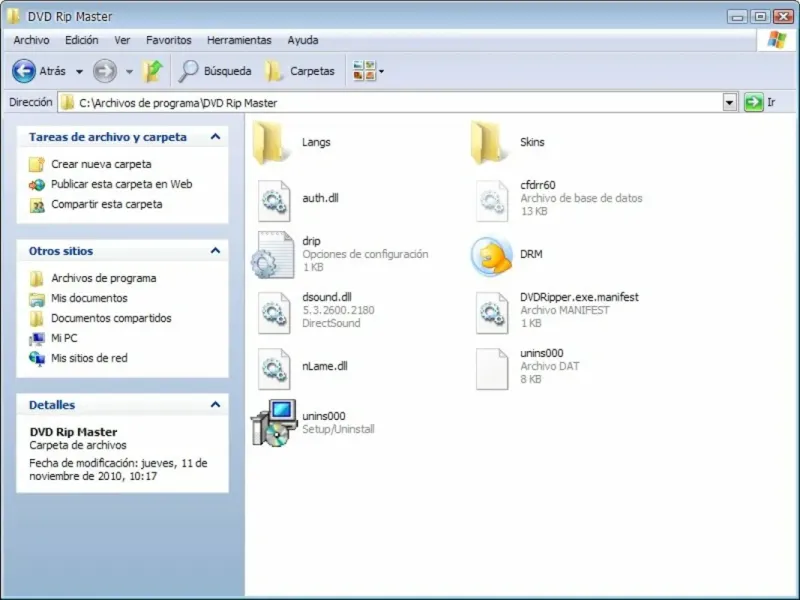Click the Carpetas toolbar label

(312, 71)
